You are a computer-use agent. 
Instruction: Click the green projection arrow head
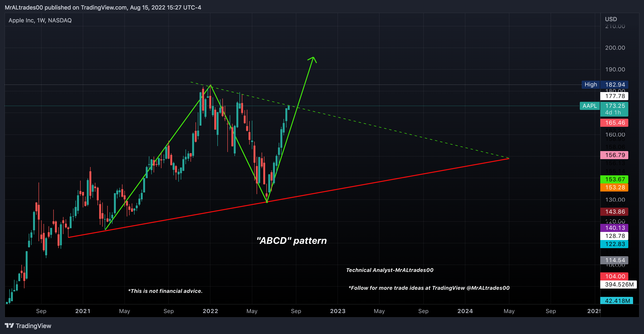pos(312,59)
